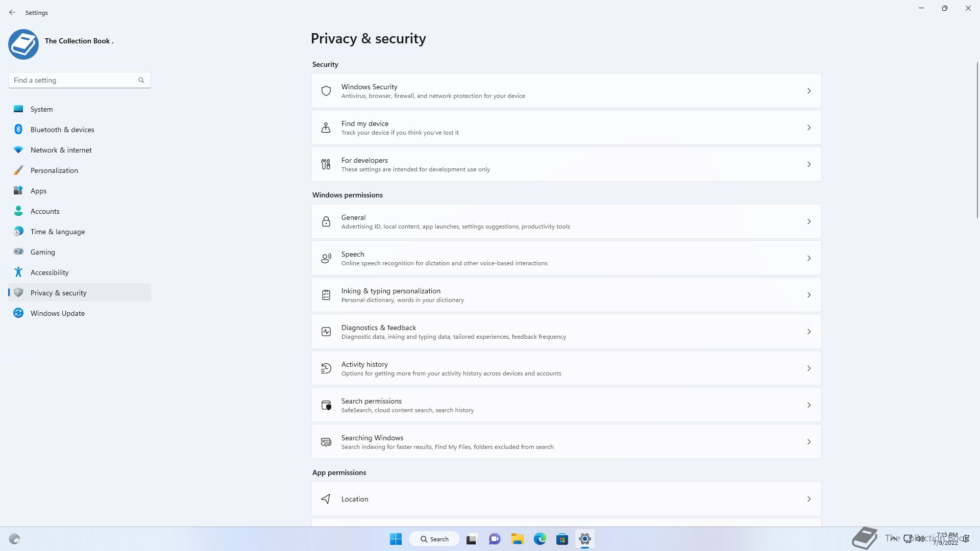This screenshot has height=551, width=980.
Task: Select Privacy & security in sidebar
Action: (x=80, y=292)
